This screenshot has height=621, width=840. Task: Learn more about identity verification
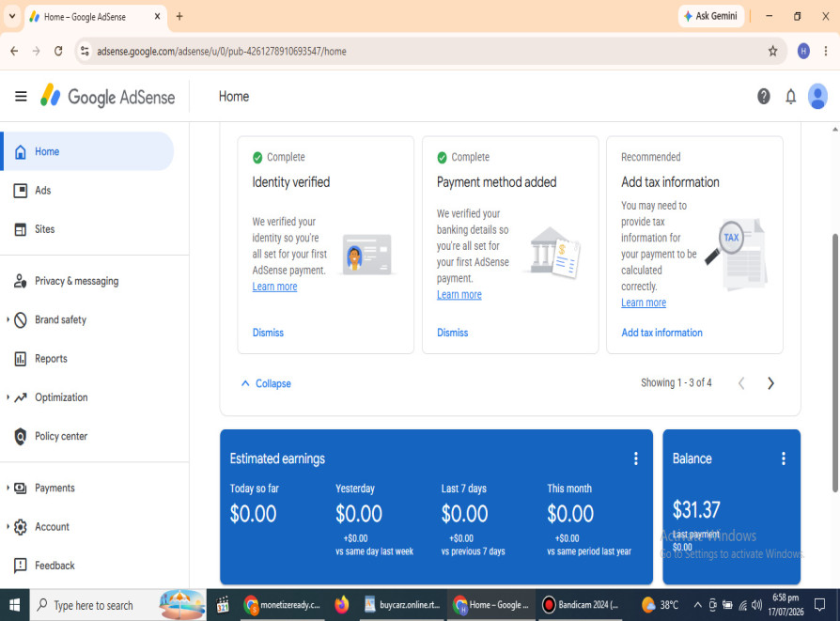click(274, 287)
